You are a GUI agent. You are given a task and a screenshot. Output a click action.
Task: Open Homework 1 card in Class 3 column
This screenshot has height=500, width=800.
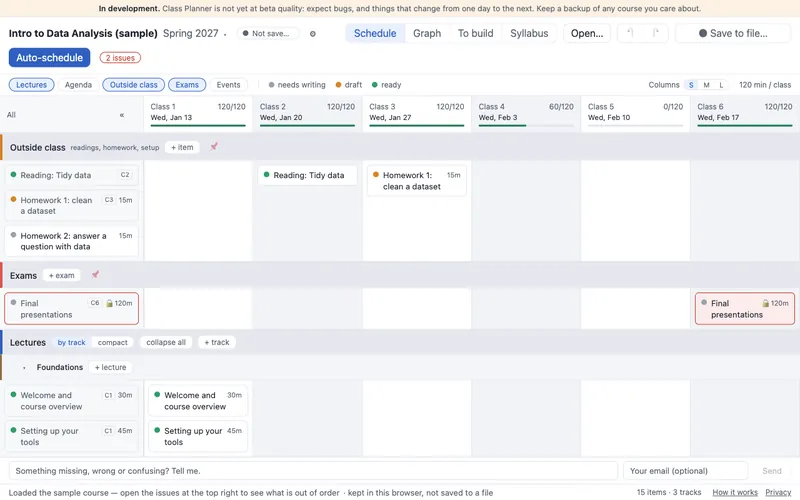point(417,181)
